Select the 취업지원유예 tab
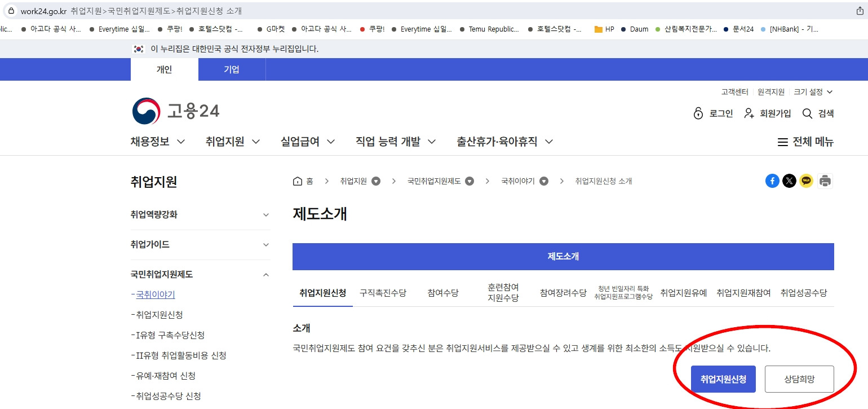This screenshot has width=868, height=409. coord(684,293)
